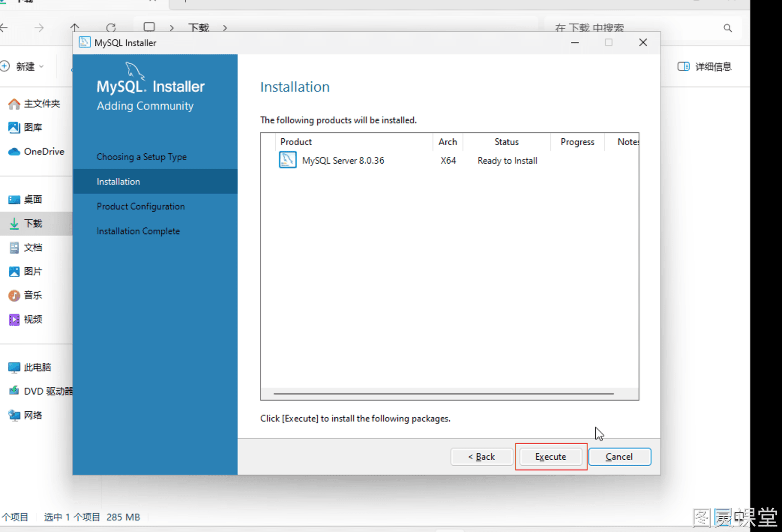Click the Progress column header
Viewport: 782px width, 532px height.
[577, 142]
